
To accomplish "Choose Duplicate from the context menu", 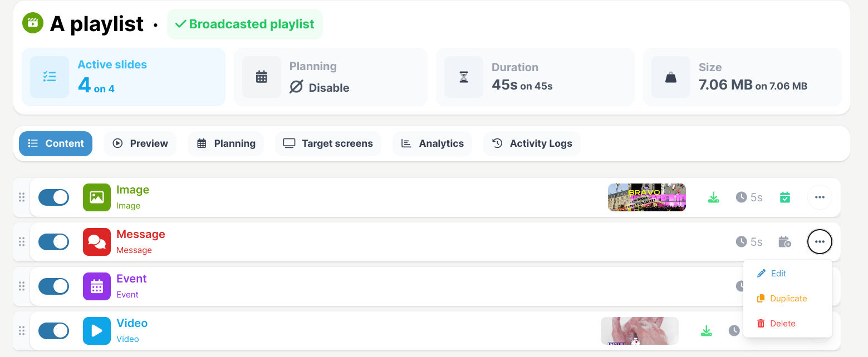I will coord(788,299).
